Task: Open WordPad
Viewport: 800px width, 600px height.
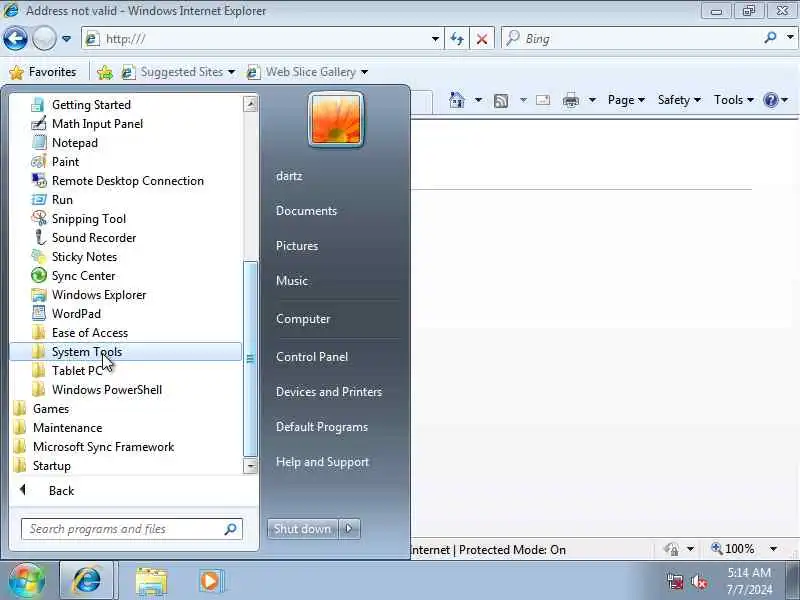Action: pos(126,314)
